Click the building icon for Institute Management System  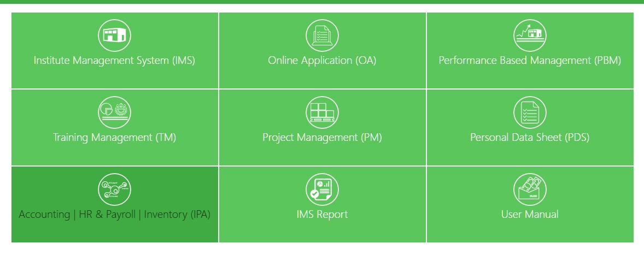coord(115,35)
